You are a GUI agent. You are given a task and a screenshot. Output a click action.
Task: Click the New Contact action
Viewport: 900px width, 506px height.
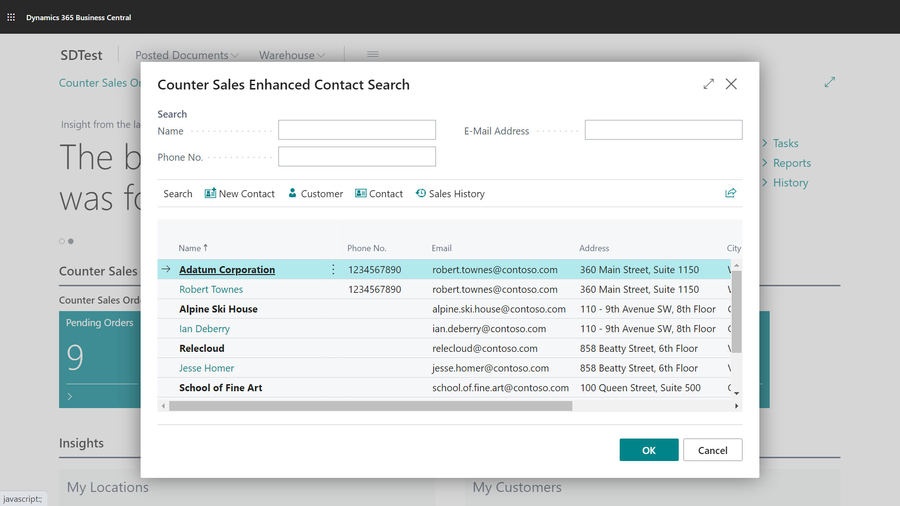240,194
